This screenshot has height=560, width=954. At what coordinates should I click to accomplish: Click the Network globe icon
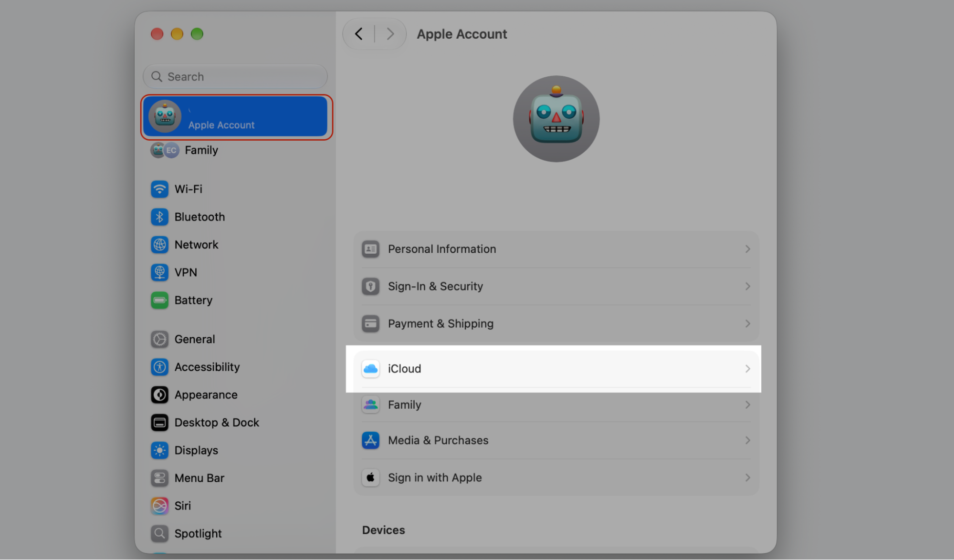pyautogui.click(x=159, y=245)
